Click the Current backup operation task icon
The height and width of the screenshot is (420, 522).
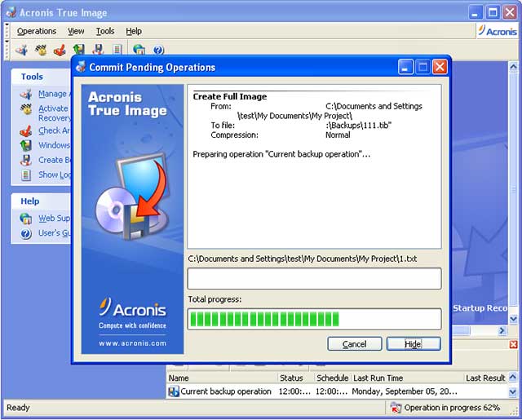click(174, 391)
